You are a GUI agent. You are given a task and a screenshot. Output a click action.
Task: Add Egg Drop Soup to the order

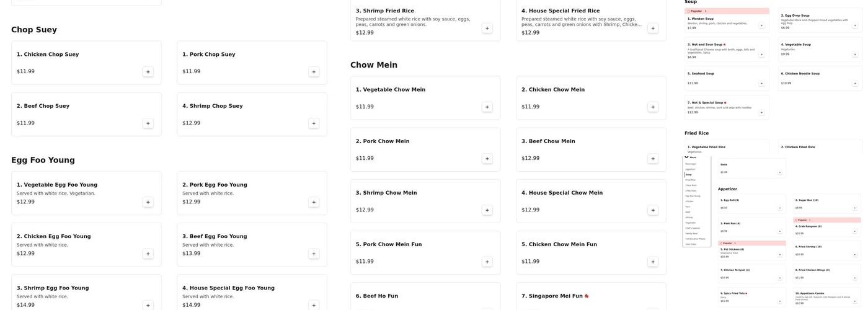pos(855,25)
